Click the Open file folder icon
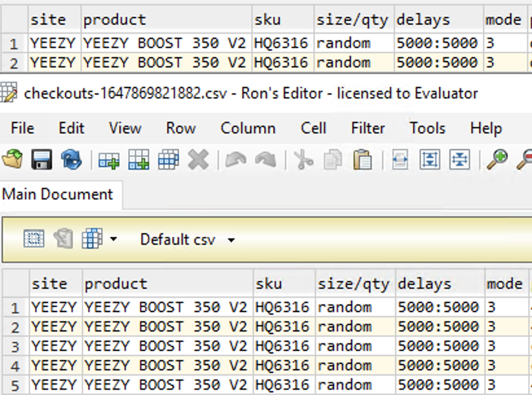 [12, 159]
